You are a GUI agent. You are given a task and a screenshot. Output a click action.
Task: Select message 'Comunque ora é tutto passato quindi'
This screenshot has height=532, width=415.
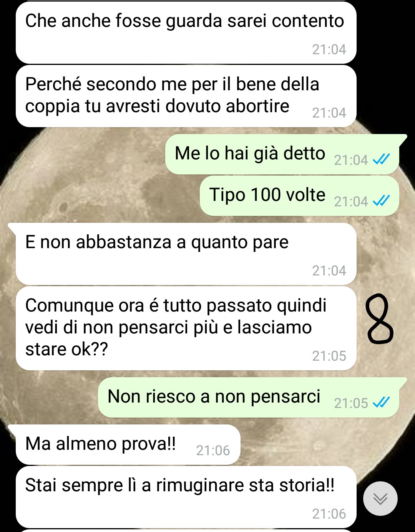tap(186, 328)
